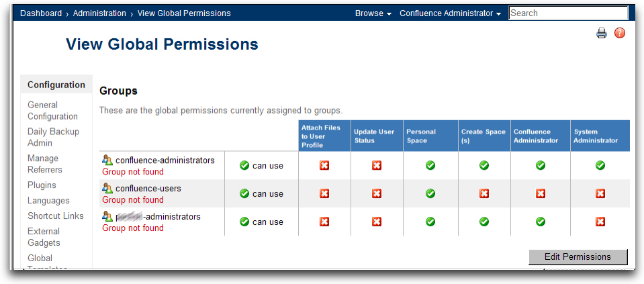Click Confluence Administrator cross for confluence-users row
This screenshot has height=284, width=644.
pos(541,193)
